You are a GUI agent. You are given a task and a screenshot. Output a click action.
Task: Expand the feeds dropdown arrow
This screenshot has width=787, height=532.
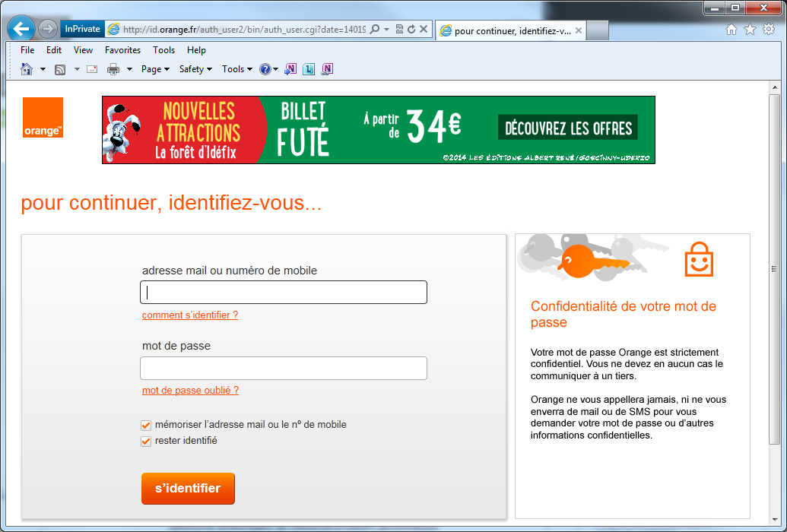point(77,69)
